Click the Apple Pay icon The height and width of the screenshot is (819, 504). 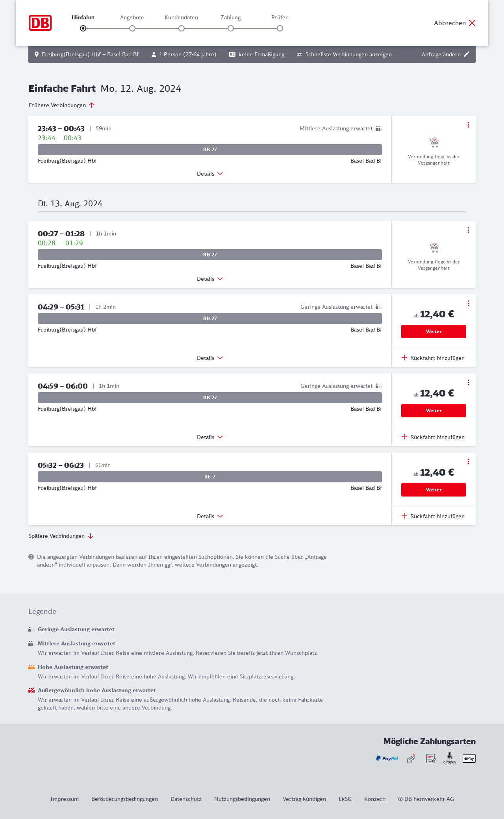click(469, 758)
